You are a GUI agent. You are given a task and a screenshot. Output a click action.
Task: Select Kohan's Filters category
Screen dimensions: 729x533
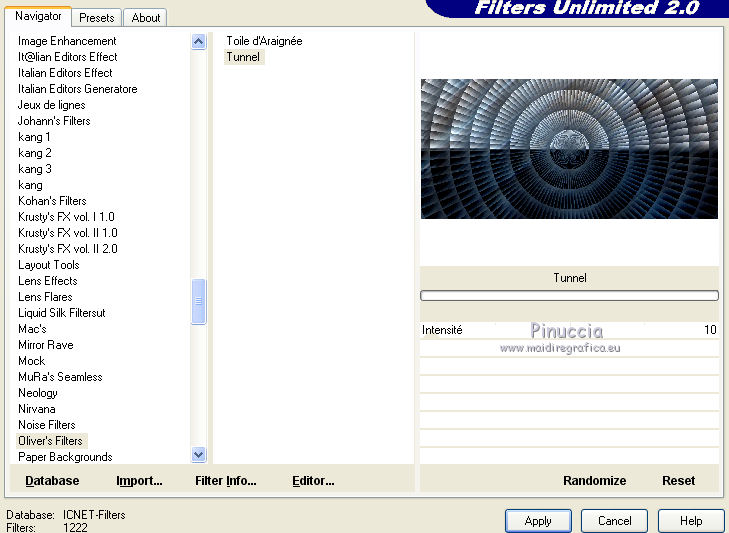52,201
